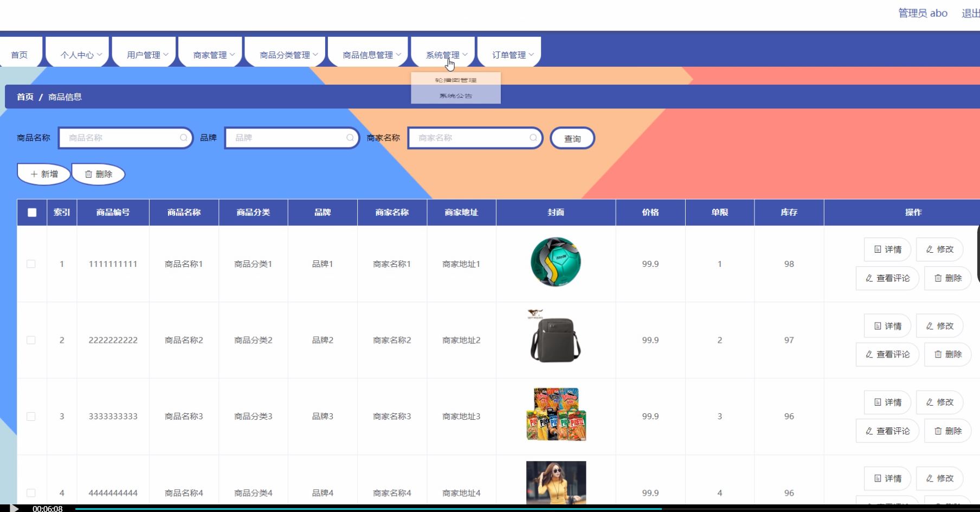Click the 库存 column header
This screenshot has height=512, width=980.
(789, 213)
